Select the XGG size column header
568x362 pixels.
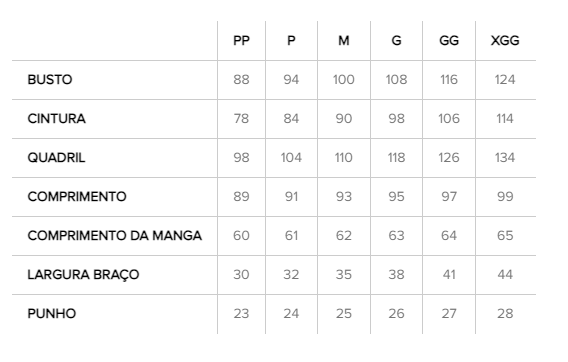tap(505, 40)
